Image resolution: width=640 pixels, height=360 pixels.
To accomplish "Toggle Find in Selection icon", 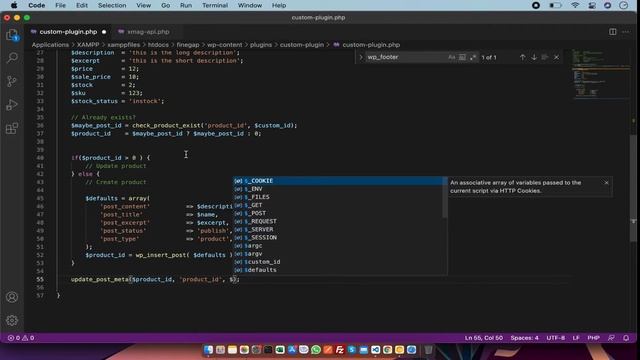I will (x=545, y=57).
